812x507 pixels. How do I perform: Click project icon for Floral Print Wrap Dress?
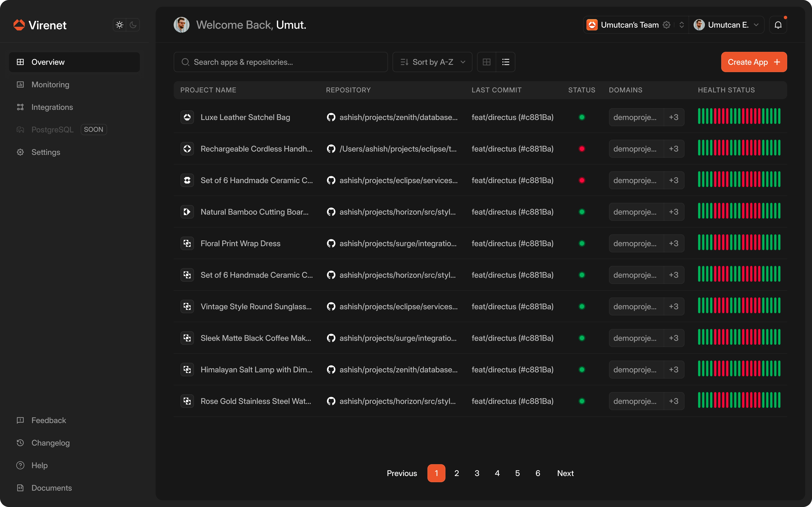(187, 243)
